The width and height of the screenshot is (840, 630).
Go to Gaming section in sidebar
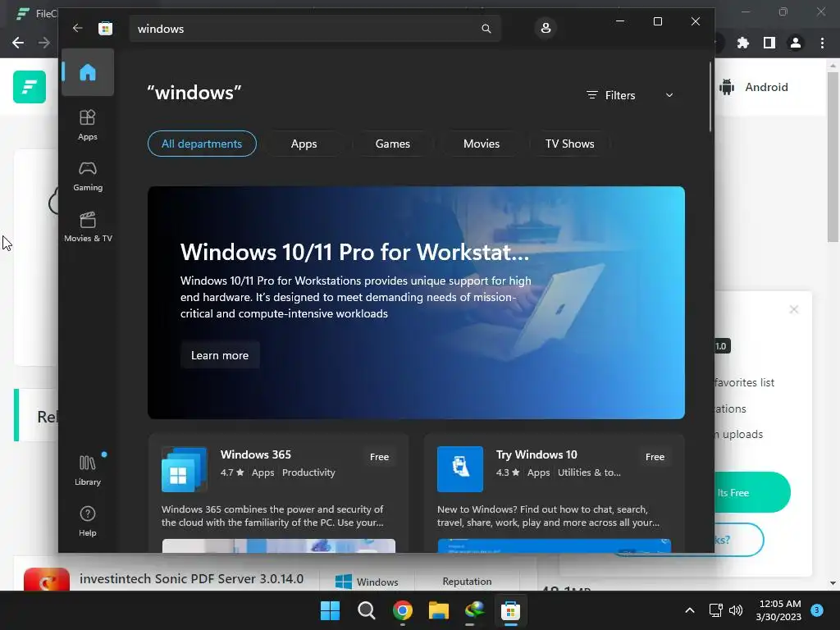click(87, 176)
